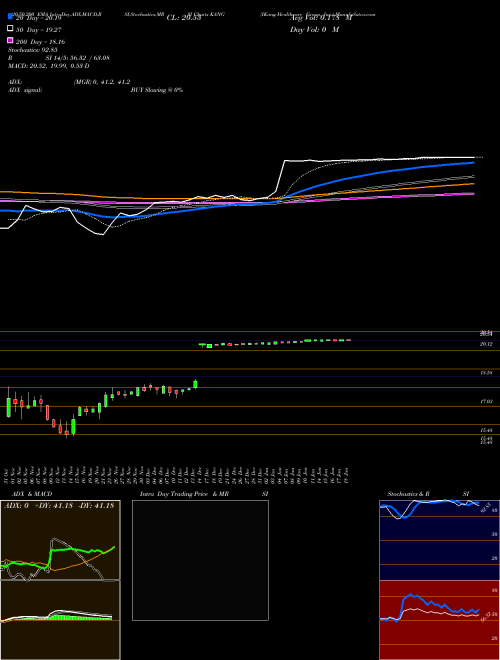Viewport: 500px width, 660px height.
Task: Click the RSI 14/3 '36.32 / 63.08' reading
Action: [x=89, y=58]
